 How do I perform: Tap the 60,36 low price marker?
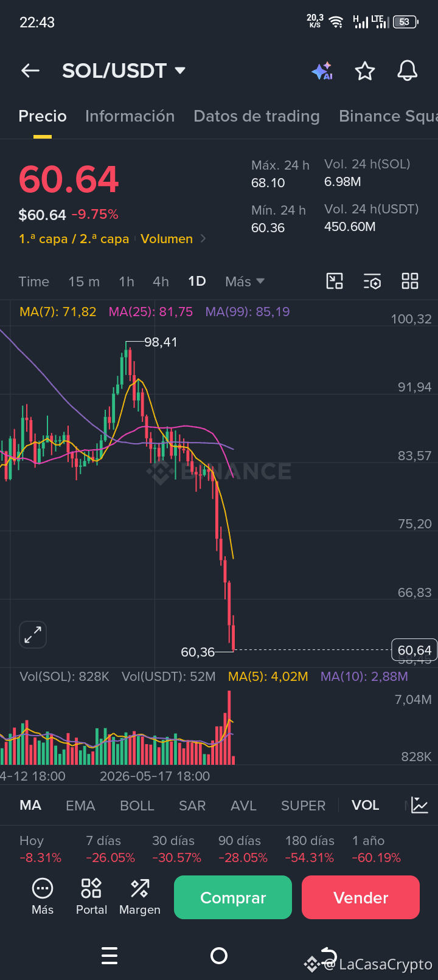(x=198, y=652)
